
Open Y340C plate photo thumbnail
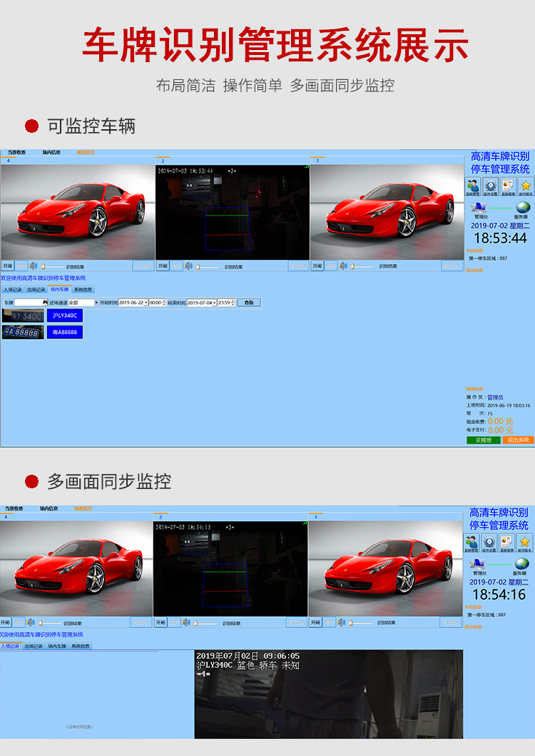[23, 316]
